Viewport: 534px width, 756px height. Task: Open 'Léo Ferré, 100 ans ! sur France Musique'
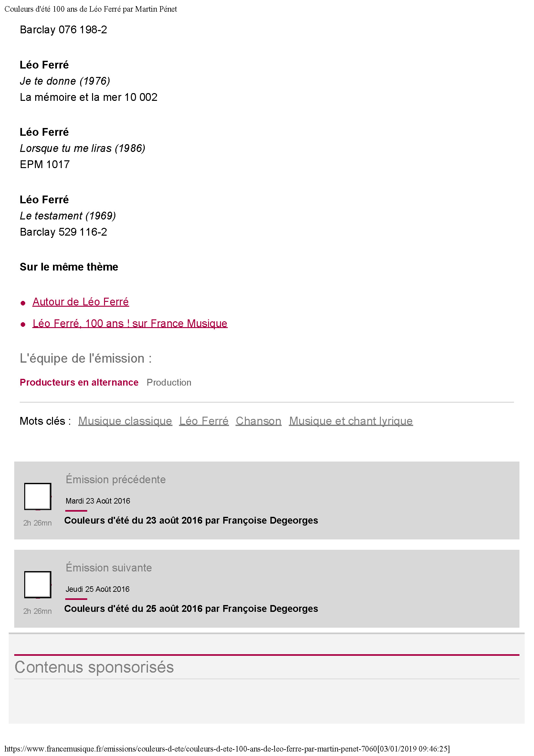pos(130,323)
